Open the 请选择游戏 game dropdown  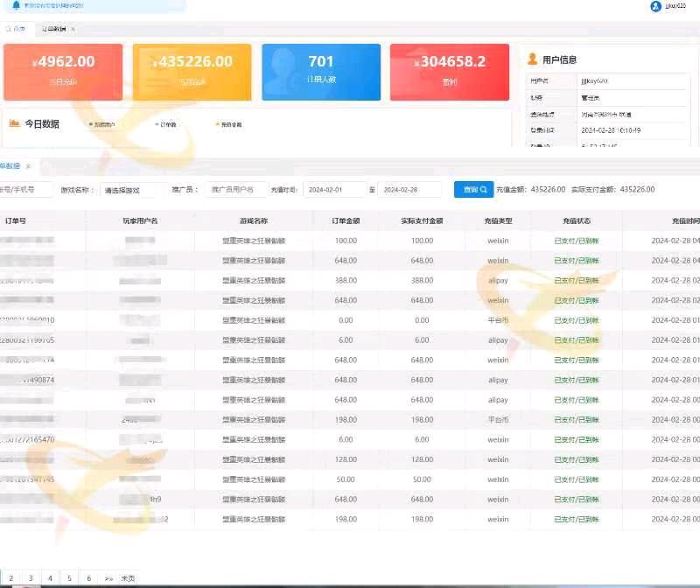(130, 189)
